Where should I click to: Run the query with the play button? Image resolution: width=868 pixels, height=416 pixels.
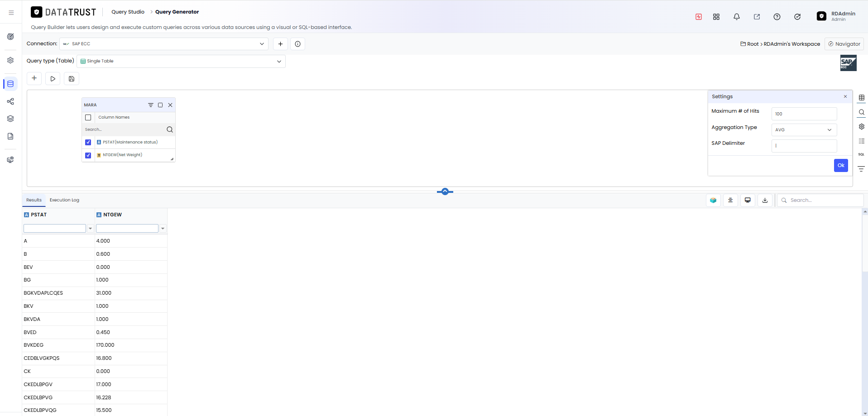click(53, 79)
